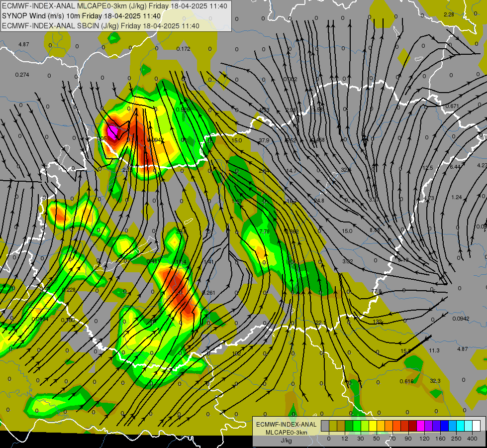Viewport: 487px width, 448px height.
Task: Click the dark green legend swatch
Action: click(x=349, y=426)
